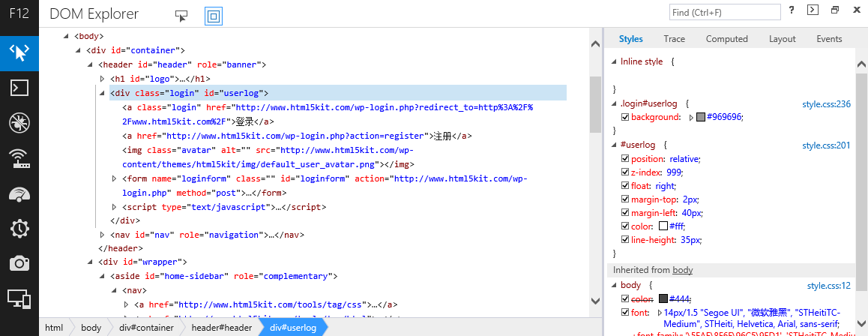Activate the Select element picker icon

point(181,16)
